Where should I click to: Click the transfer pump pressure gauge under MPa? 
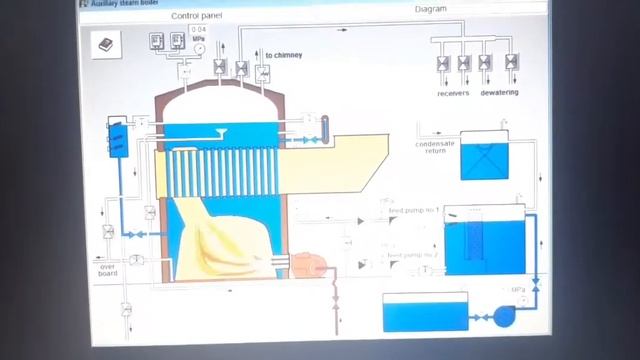523,301
